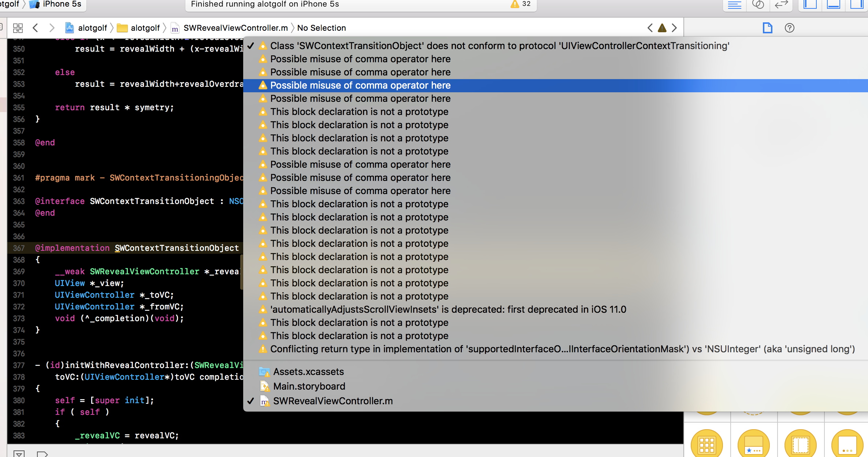
Task: Select the automaticallyAdjustsScrollViewInsets deprecated warning
Action: pyautogui.click(x=556, y=309)
